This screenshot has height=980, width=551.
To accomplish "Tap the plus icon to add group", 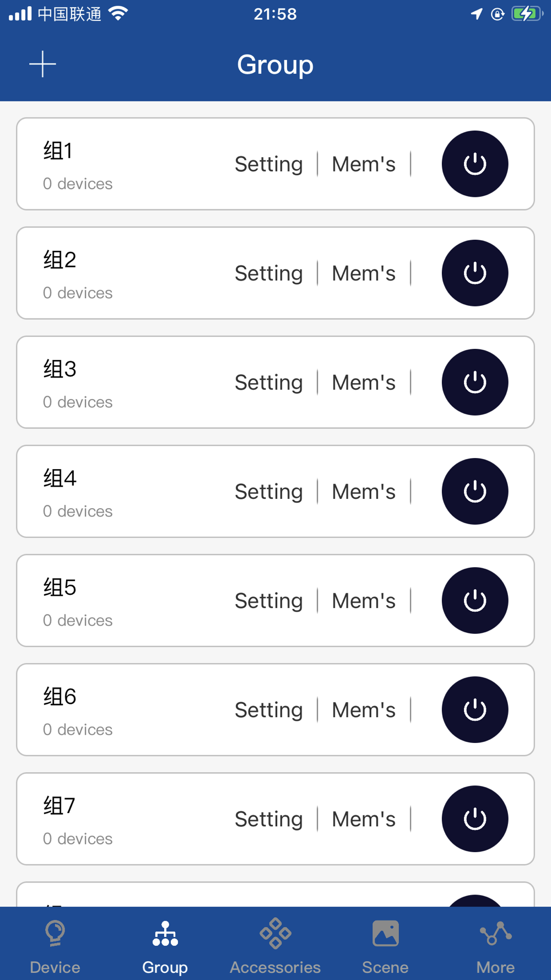I will (42, 64).
